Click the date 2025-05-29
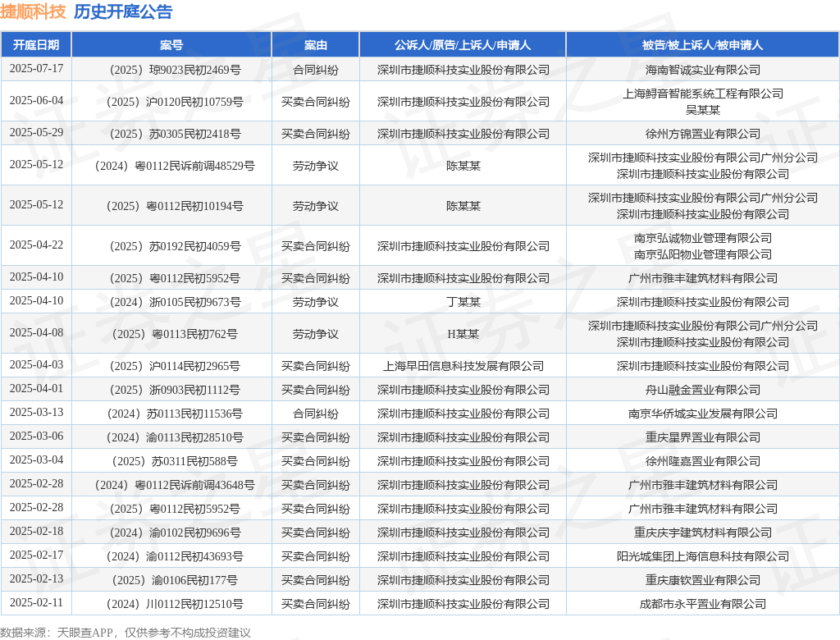840x640 pixels. click(x=36, y=133)
